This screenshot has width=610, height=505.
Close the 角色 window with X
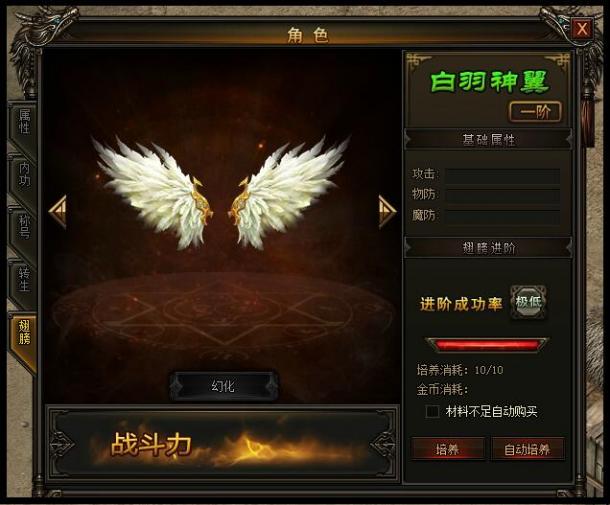[582, 28]
